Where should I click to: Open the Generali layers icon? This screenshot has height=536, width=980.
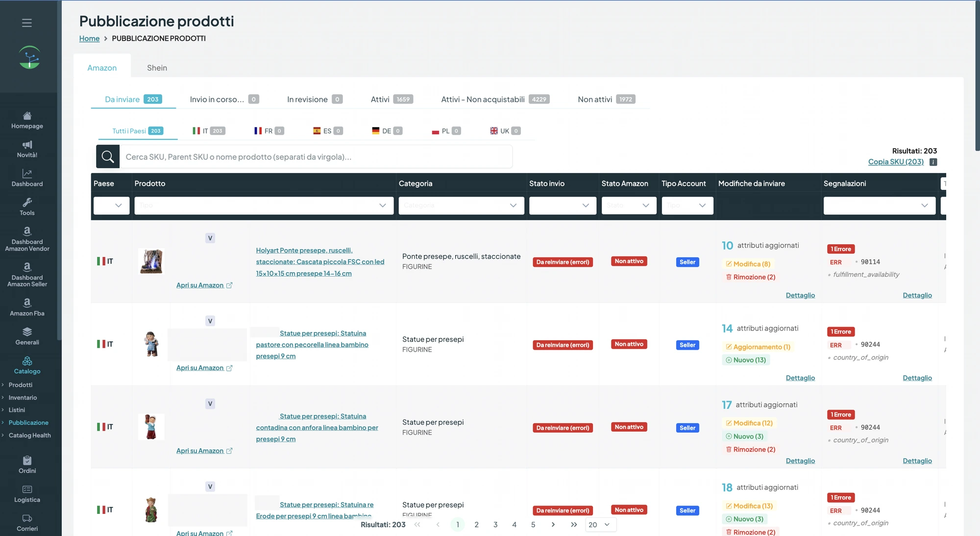tap(27, 332)
